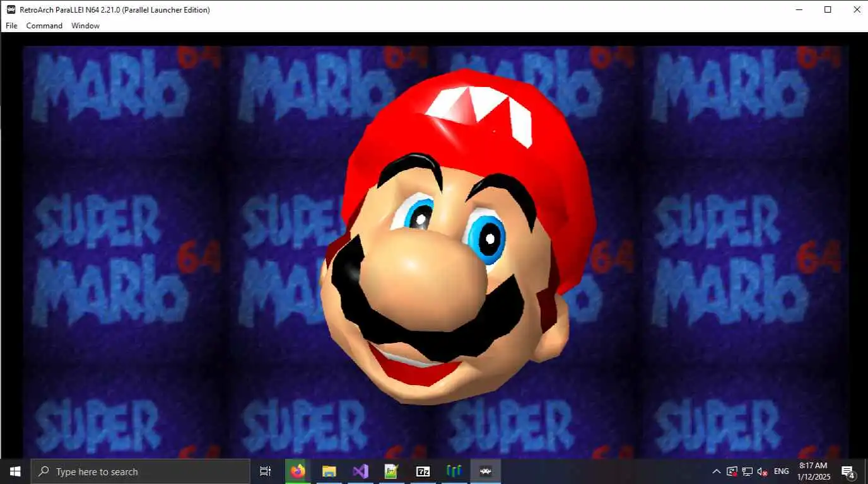Maximize the RetroArch window
The image size is (868, 484).
point(828,9)
